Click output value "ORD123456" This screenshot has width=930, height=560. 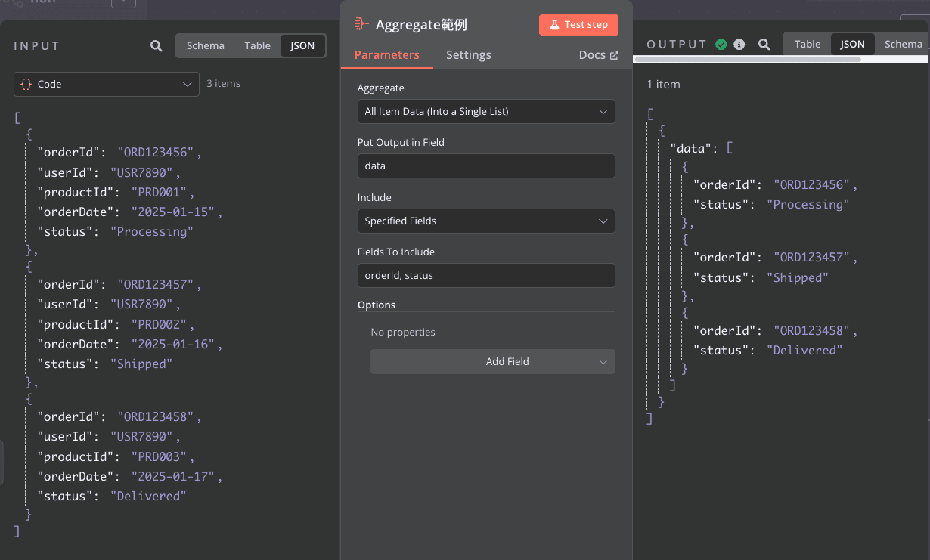click(x=812, y=184)
